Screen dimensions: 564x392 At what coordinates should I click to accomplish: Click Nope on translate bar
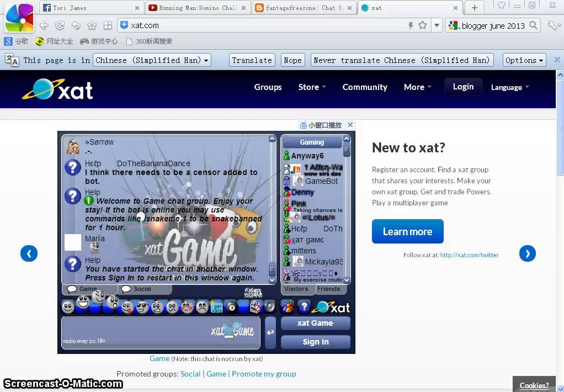point(292,60)
